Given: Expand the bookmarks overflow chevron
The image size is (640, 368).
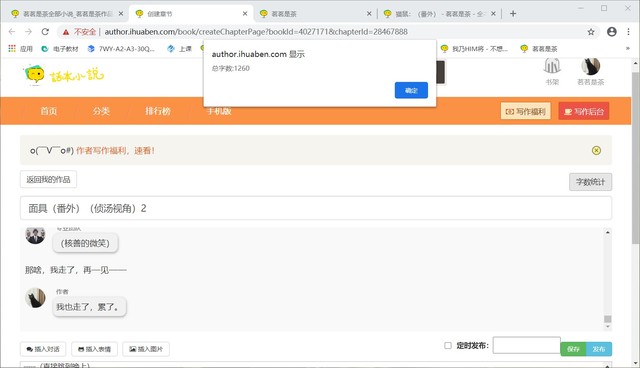Looking at the screenshot, I should [627, 49].
